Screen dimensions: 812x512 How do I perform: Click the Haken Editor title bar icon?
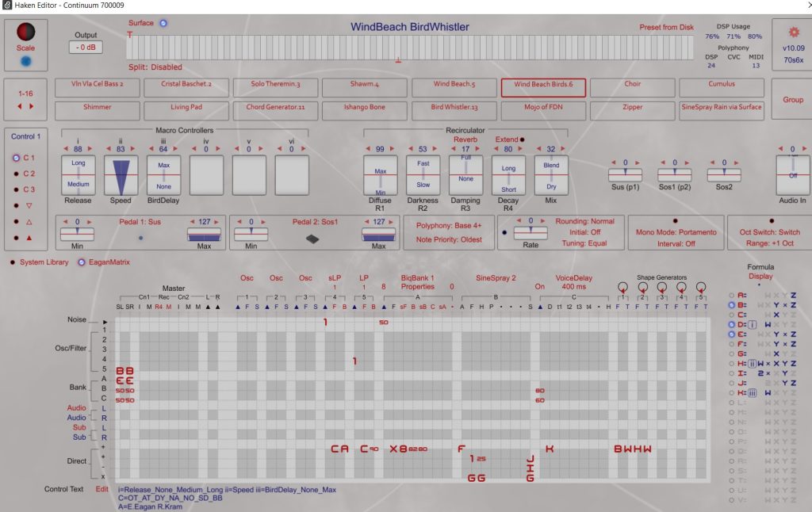click(6, 6)
